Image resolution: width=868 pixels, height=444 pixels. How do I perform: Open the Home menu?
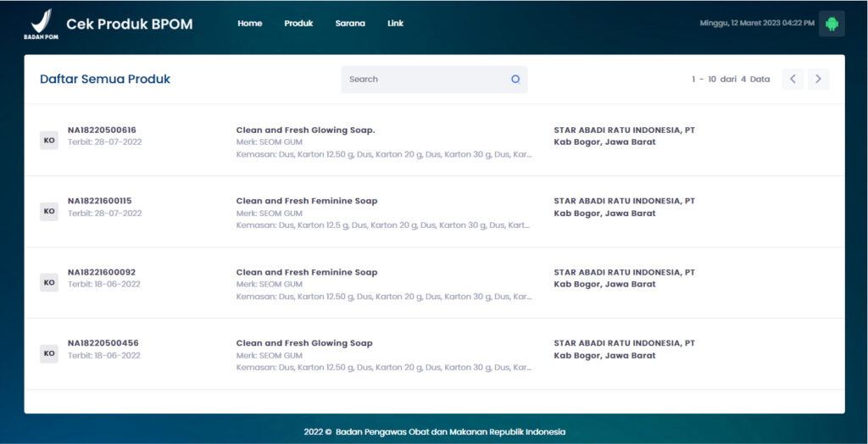pos(250,24)
